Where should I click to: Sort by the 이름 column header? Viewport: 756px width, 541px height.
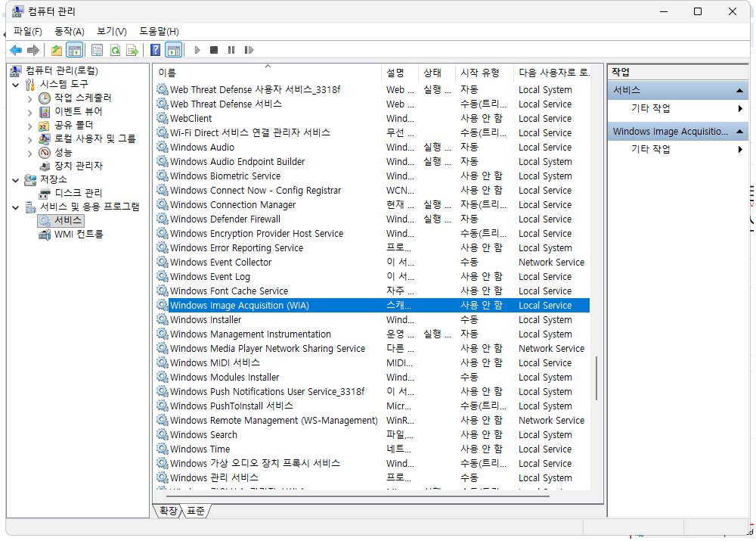click(x=268, y=73)
